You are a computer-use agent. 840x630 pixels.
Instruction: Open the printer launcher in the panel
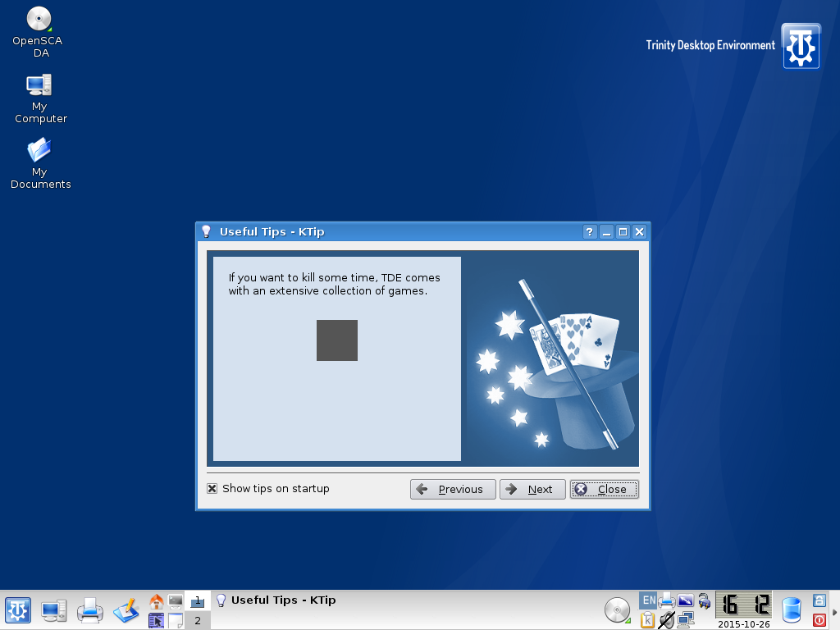point(89,610)
